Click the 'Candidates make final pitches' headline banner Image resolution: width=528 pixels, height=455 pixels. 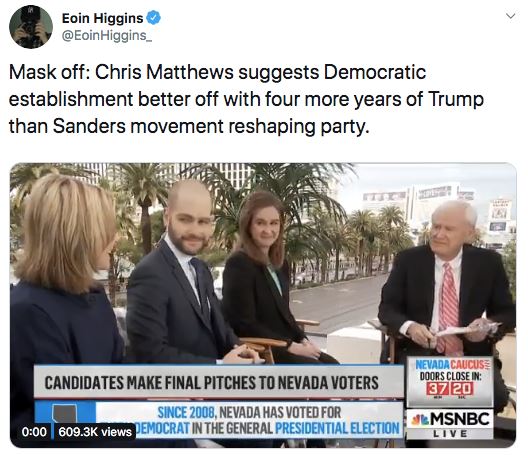click(x=219, y=382)
